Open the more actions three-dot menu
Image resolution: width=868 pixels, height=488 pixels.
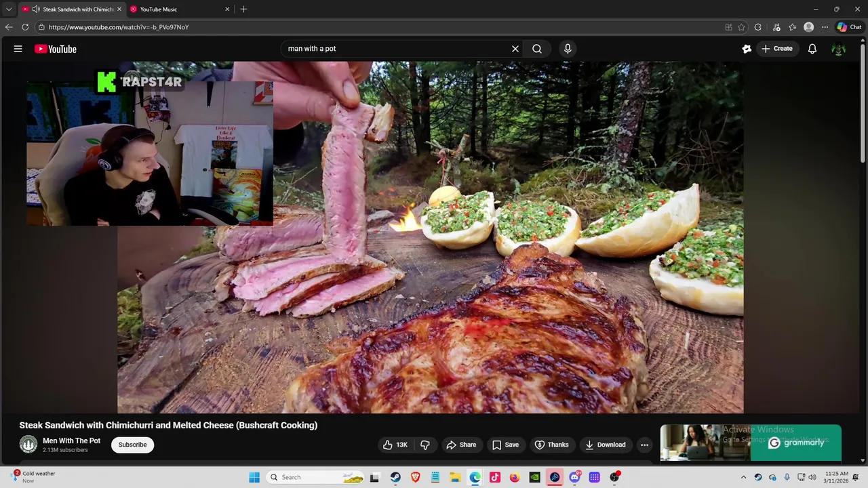point(644,445)
